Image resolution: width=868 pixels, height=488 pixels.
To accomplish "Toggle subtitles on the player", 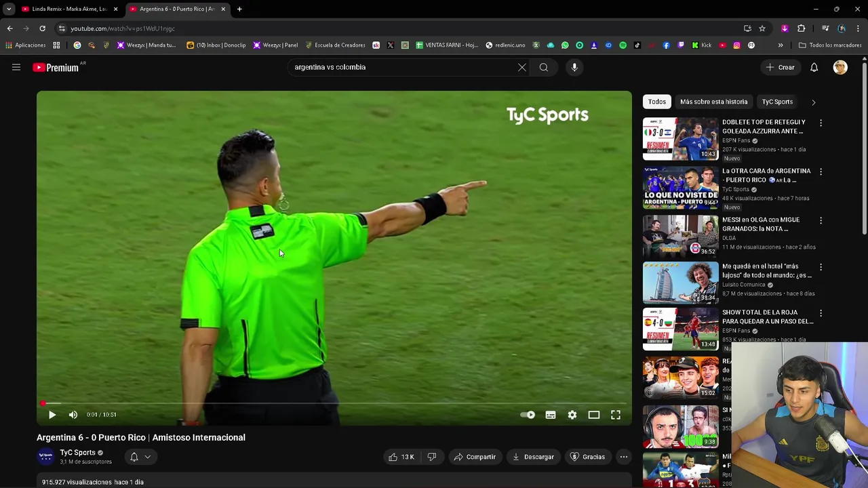I will point(551,415).
